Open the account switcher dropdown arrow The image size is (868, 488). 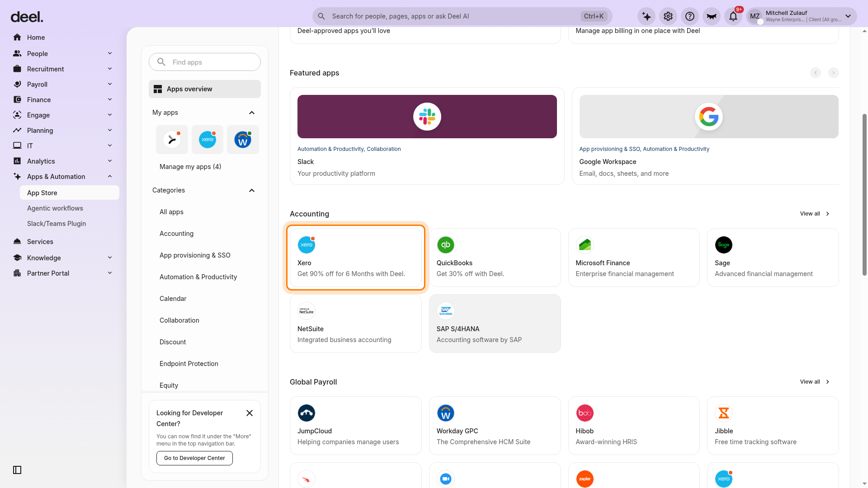[848, 16]
